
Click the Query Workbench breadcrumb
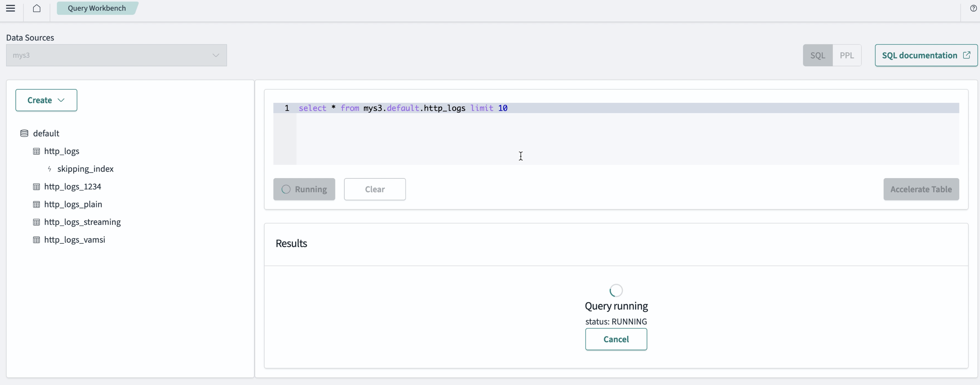pos(97,8)
